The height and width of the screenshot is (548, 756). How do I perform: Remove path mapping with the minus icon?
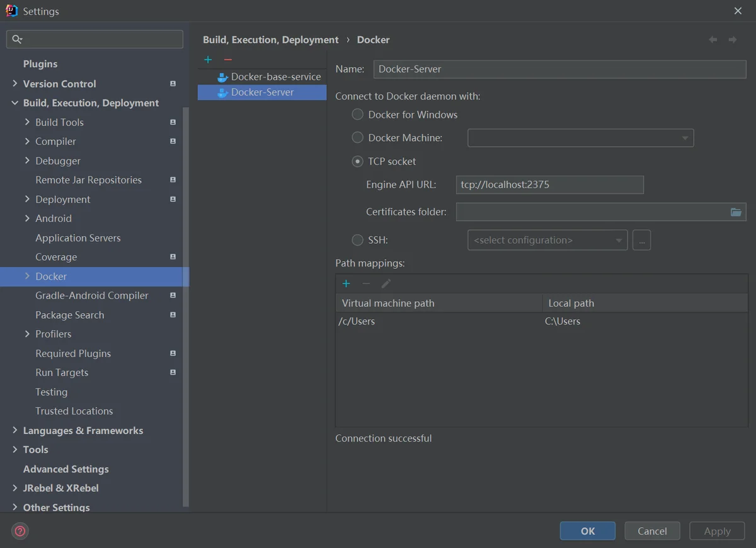[366, 283]
